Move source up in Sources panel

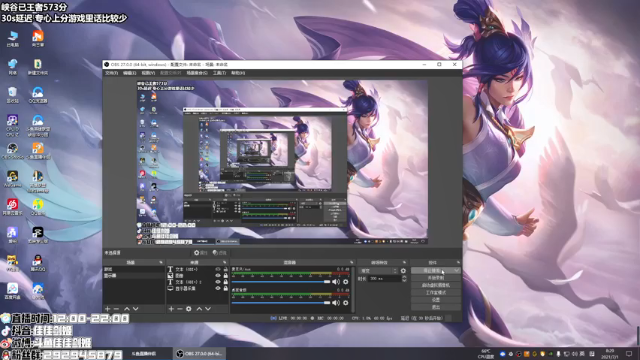click(199, 309)
